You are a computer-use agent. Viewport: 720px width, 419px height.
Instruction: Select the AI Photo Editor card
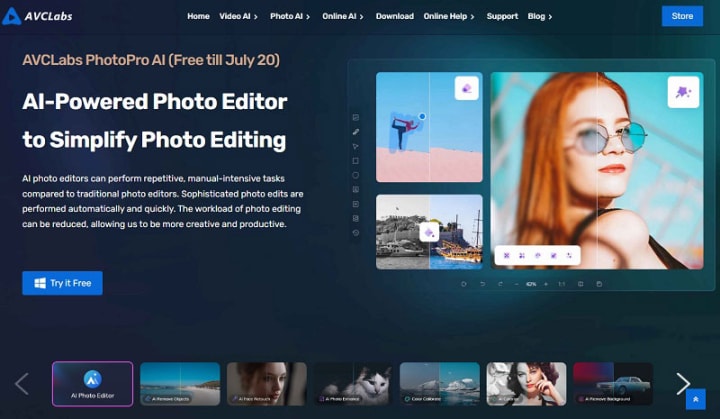pos(92,384)
